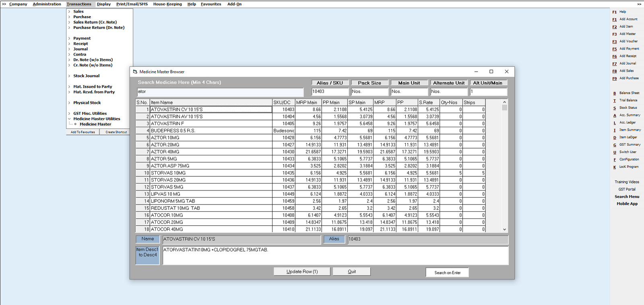Click the GST Summary shortcut

[630, 145]
